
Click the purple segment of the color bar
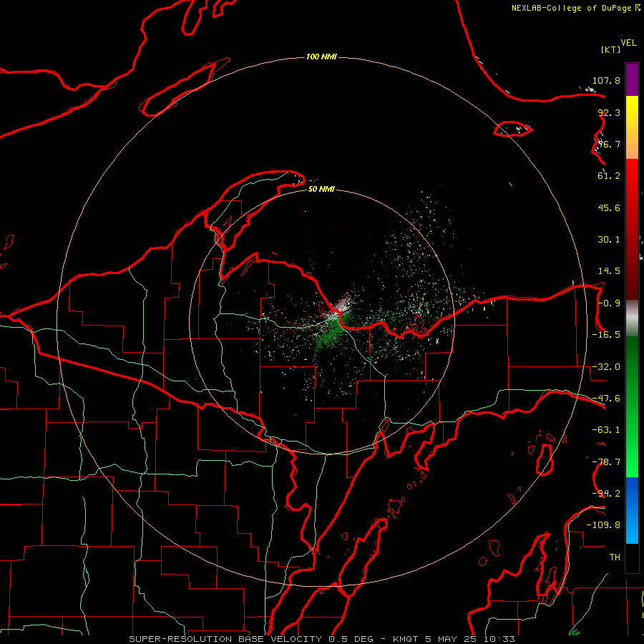tap(632, 79)
